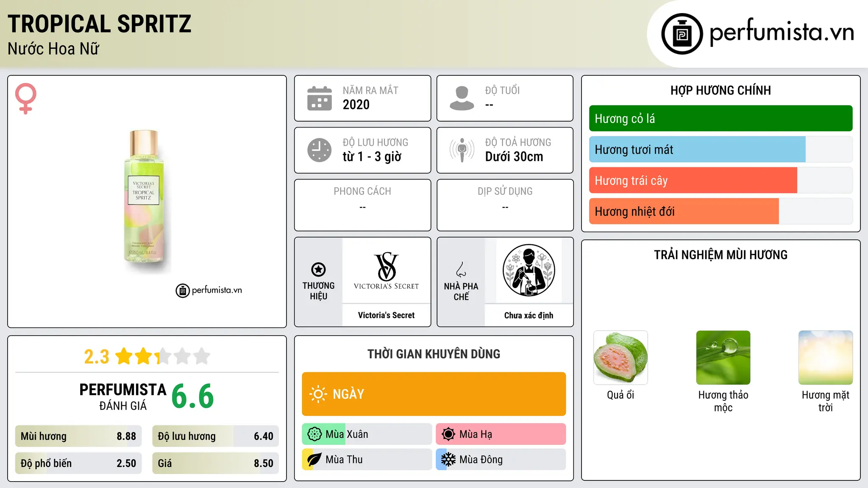
Task: Click the PERFUMISTA ĐÁNH GIÁ label
Action: tap(123, 396)
